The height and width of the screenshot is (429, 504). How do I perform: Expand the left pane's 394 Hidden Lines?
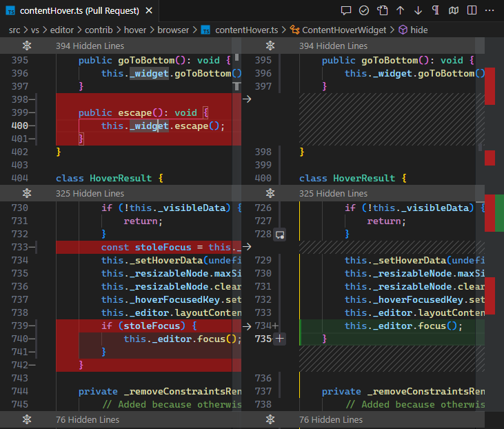[x=87, y=46]
